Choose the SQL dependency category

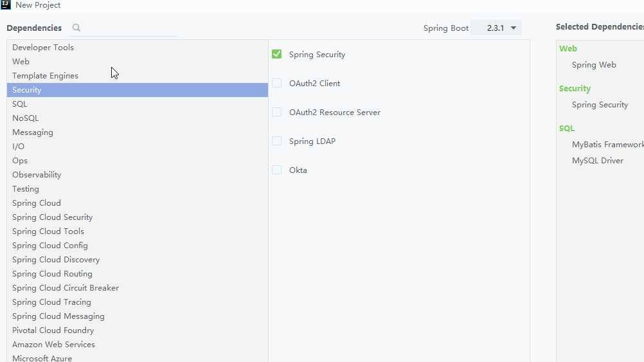click(x=20, y=104)
